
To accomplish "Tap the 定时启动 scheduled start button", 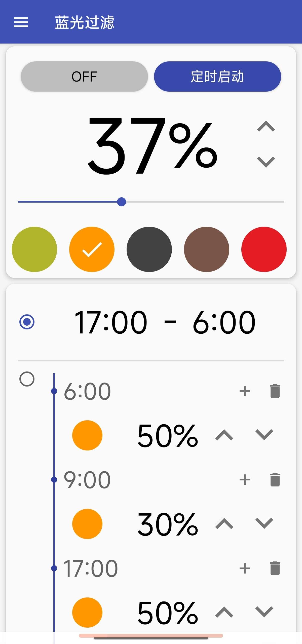I will 217,77.
